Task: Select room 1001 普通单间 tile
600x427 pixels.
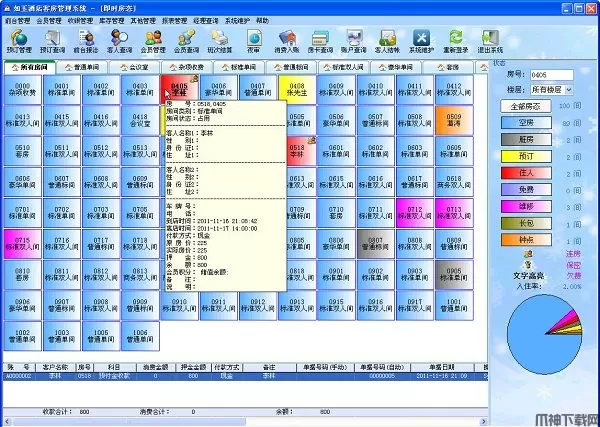Action: tap(454, 305)
